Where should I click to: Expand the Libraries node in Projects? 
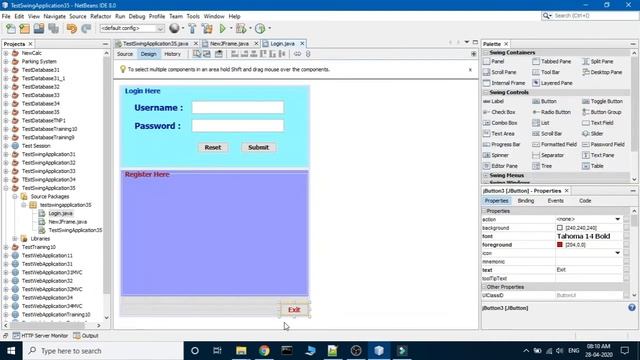[x=15, y=239]
